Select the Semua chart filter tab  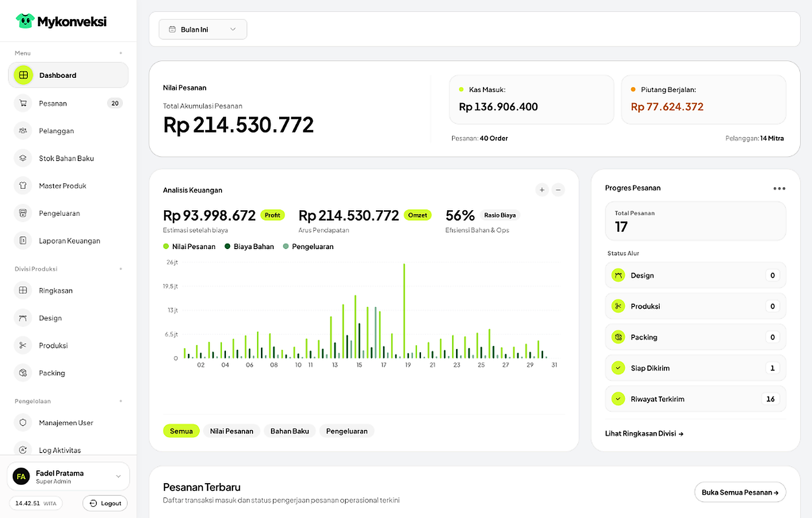(181, 431)
